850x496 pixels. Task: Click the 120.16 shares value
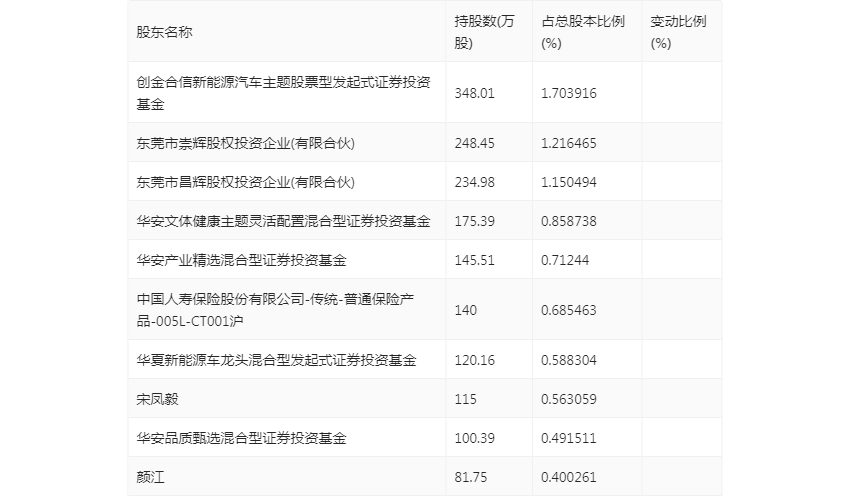pos(474,360)
